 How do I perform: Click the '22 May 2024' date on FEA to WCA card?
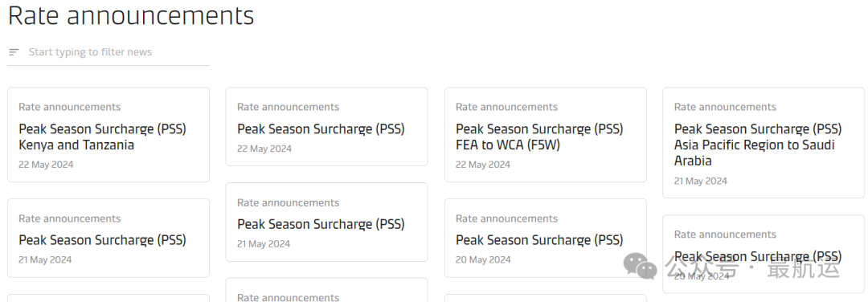[x=483, y=165]
